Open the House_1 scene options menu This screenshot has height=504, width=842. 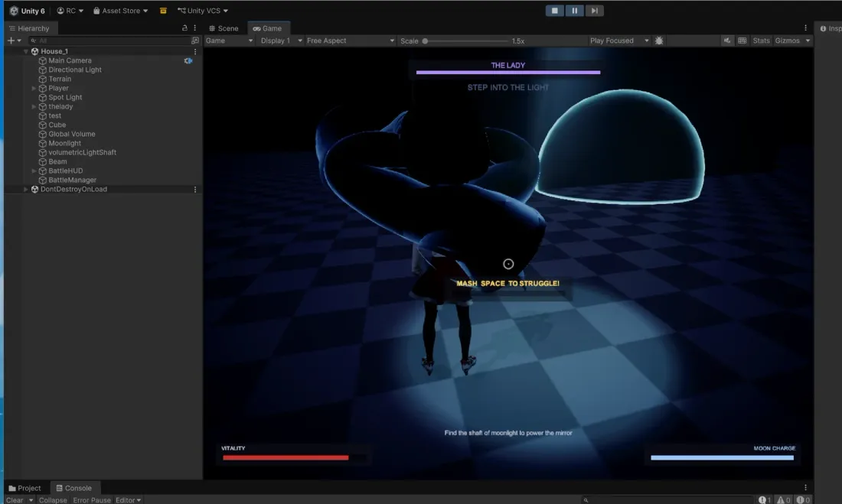coord(195,51)
